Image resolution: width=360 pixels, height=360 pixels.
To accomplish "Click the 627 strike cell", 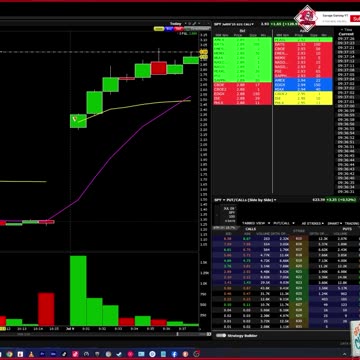I will click(299, 305).
